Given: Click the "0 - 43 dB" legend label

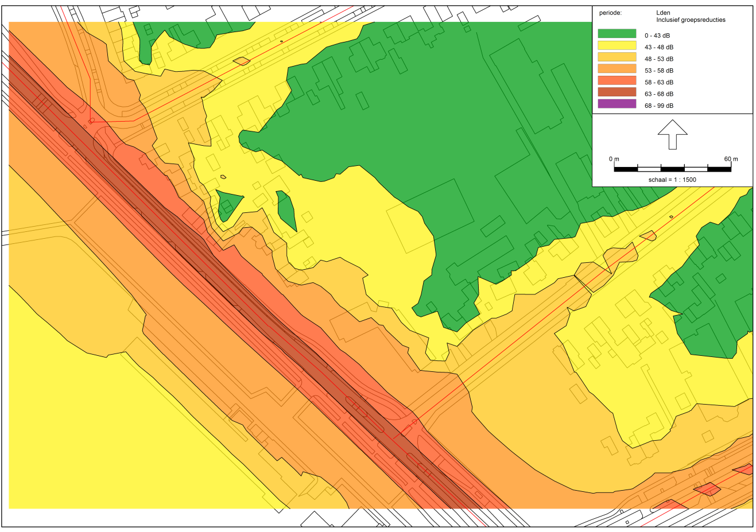Looking at the screenshot, I should [657, 36].
